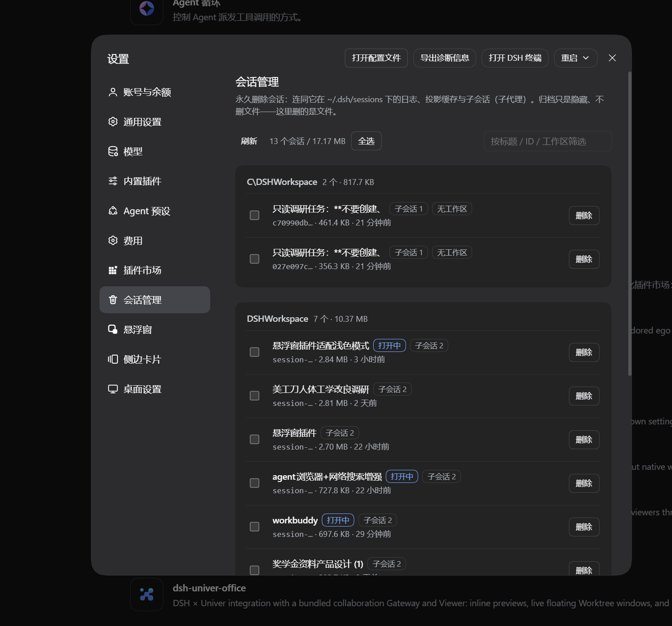Image resolution: width=672 pixels, height=626 pixels.
Task: Click the sliders icon beside 内置插件
Action: tap(113, 181)
